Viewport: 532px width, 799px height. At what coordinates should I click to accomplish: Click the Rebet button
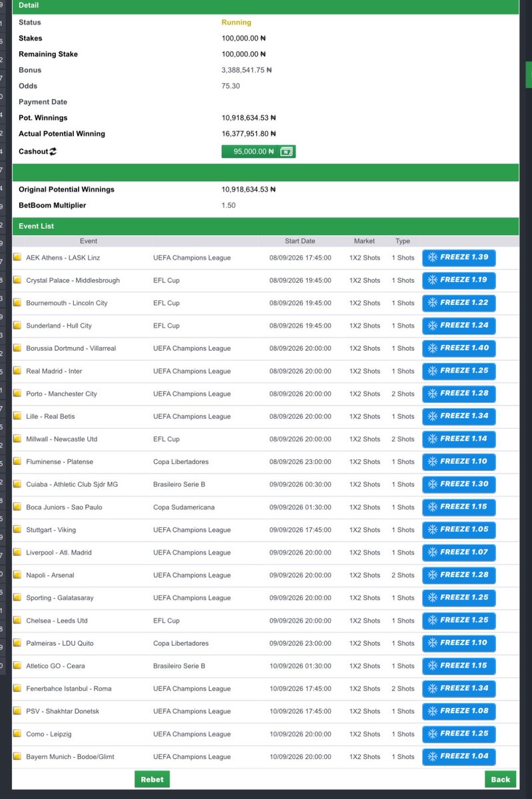tap(152, 779)
